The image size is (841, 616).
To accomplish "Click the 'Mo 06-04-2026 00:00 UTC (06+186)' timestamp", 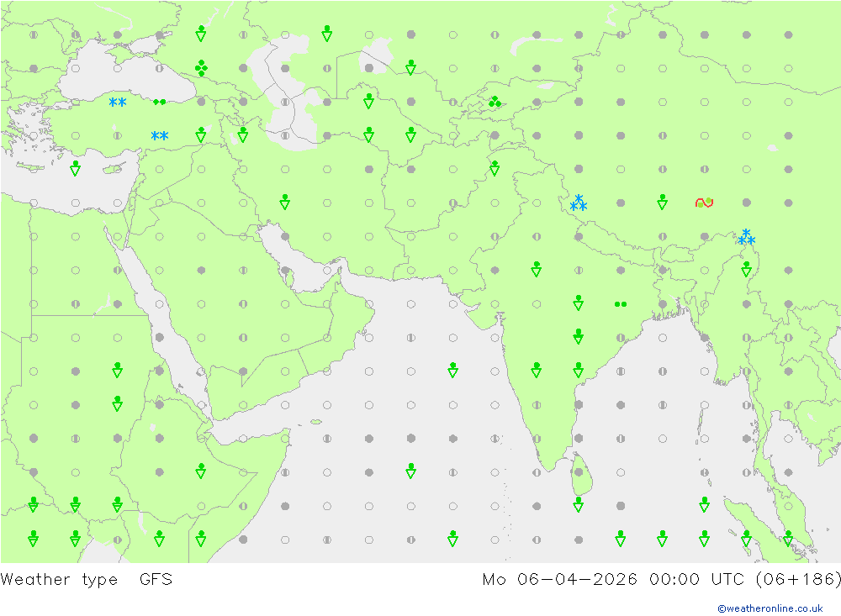I will point(661,580).
